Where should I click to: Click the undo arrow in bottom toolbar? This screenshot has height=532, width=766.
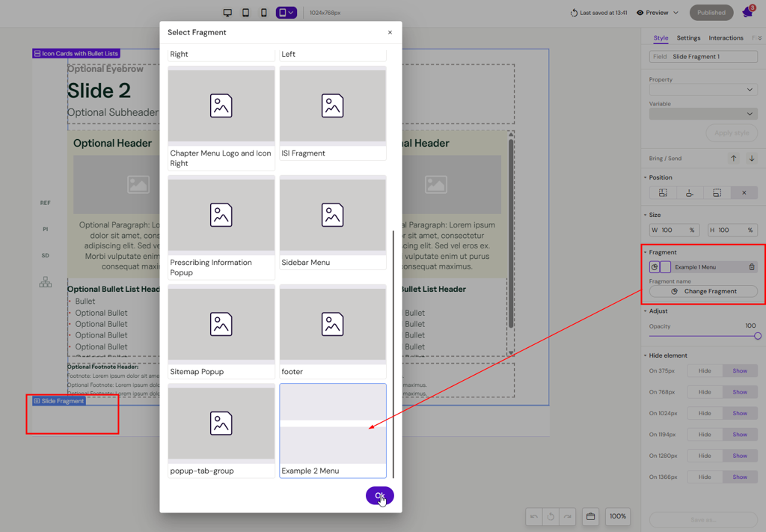click(533, 516)
